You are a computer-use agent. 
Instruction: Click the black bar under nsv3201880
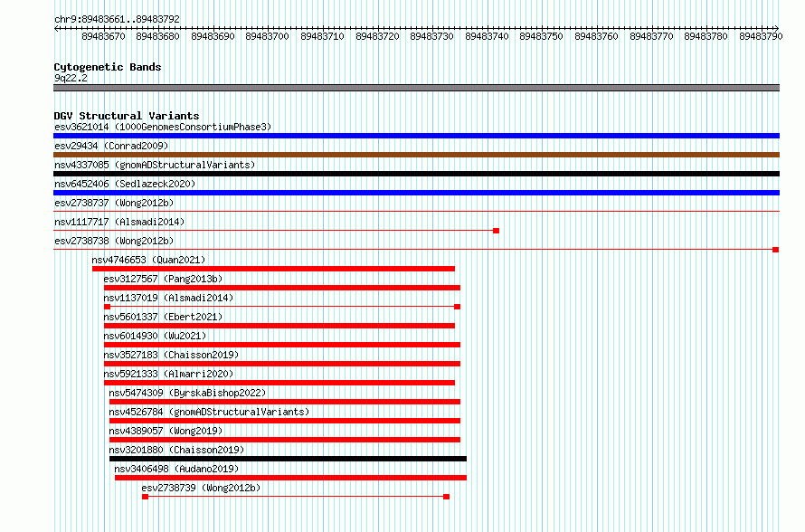[288, 459]
